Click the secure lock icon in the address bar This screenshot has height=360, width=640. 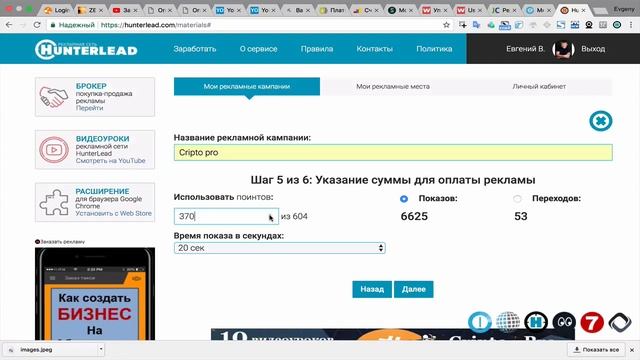pyautogui.click(x=53, y=25)
